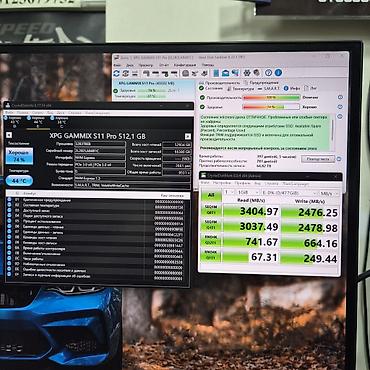
Task: Switch to Лог tab in Hard Disk Sentinel
Action: 311,88
